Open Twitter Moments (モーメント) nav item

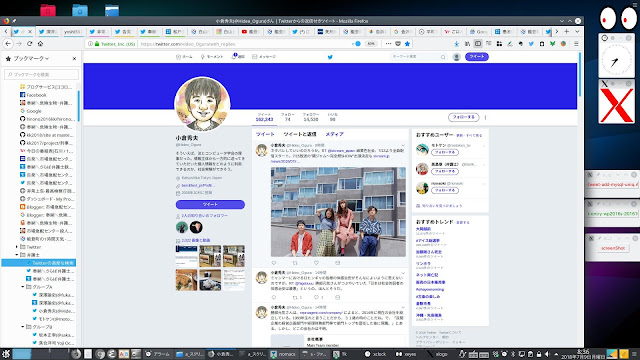coord(211,57)
